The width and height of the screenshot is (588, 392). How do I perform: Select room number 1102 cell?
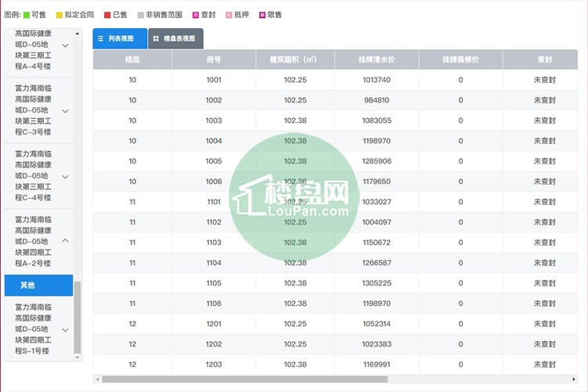[214, 222]
